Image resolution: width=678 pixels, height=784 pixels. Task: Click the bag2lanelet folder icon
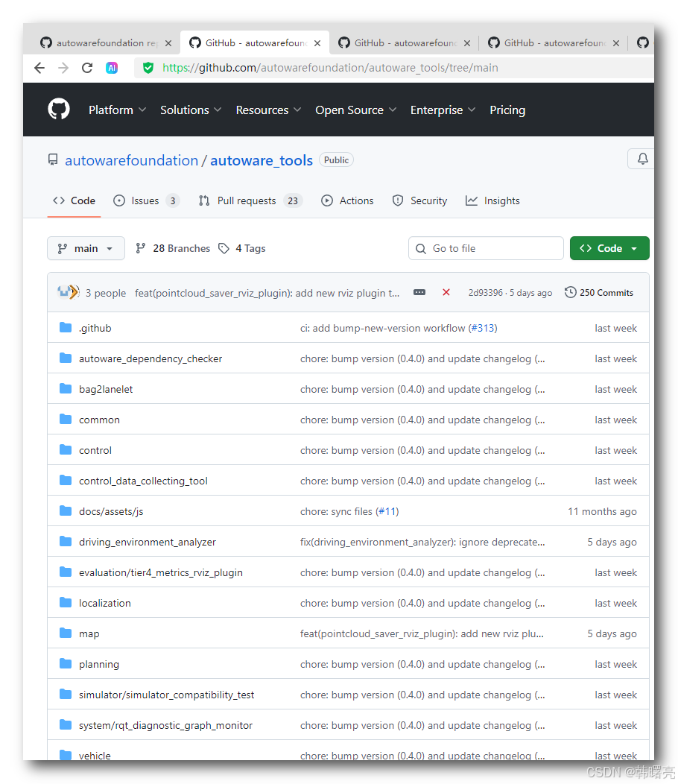[66, 389]
